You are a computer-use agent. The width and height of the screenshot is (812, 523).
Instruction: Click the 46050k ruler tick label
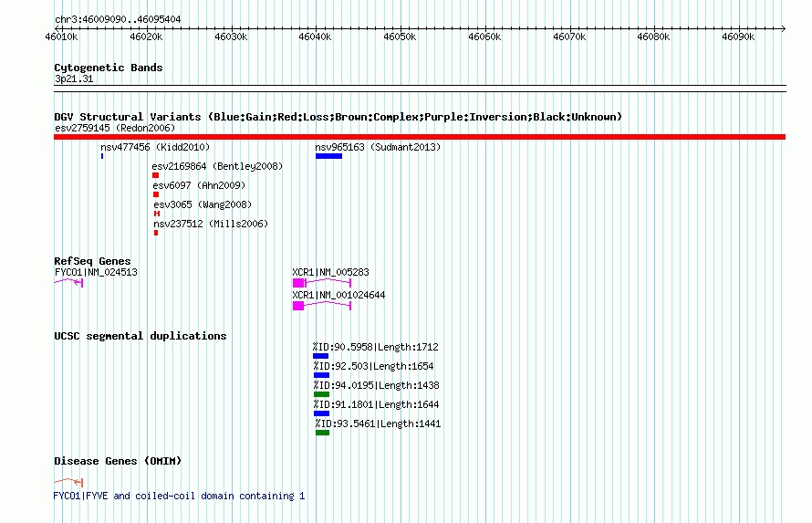tap(400, 37)
